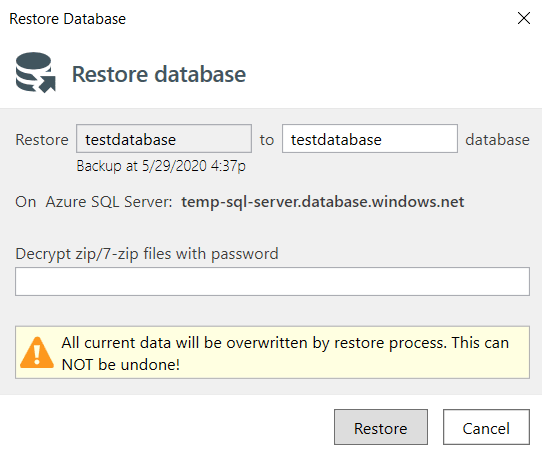Click the decrypt password input box
The height and width of the screenshot is (458, 542).
pos(272,281)
